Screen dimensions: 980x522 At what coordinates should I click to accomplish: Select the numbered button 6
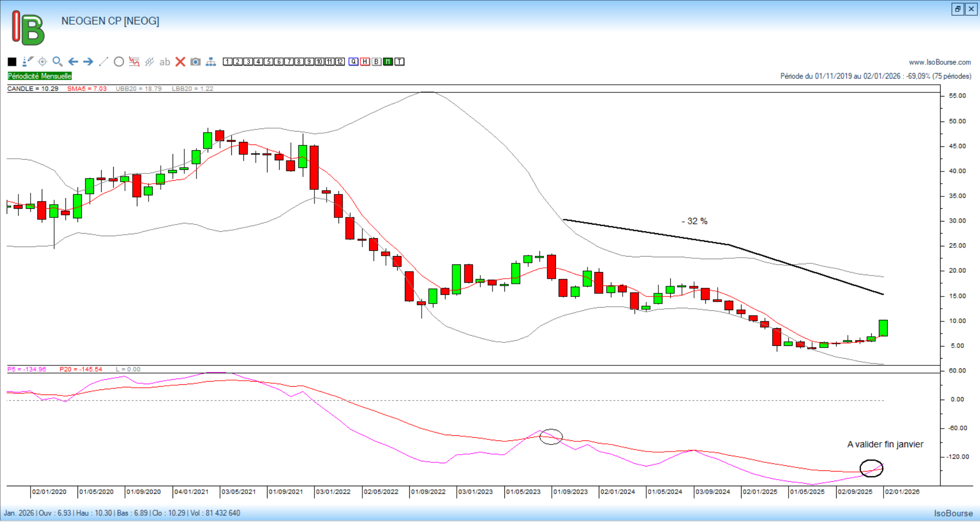pos(279,62)
